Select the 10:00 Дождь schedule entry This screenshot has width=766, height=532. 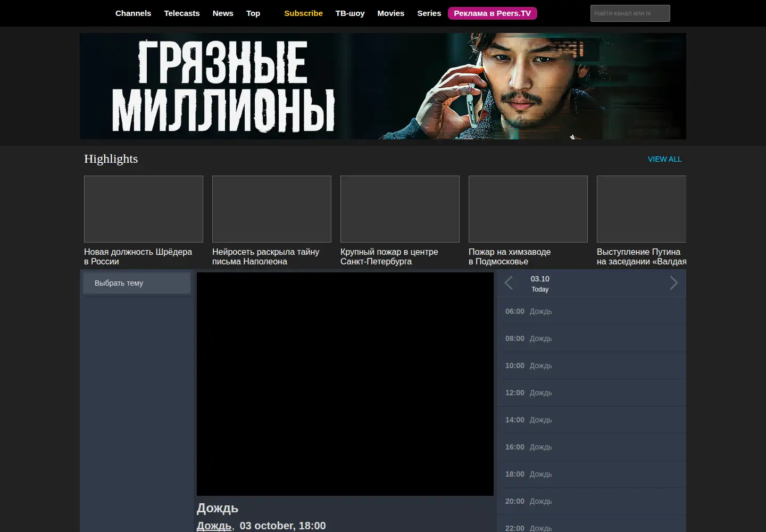click(592, 365)
